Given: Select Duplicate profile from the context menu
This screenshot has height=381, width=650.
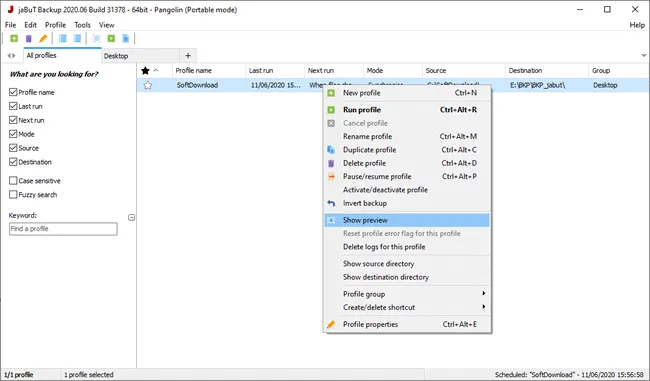Looking at the screenshot, I should (407, 150).
